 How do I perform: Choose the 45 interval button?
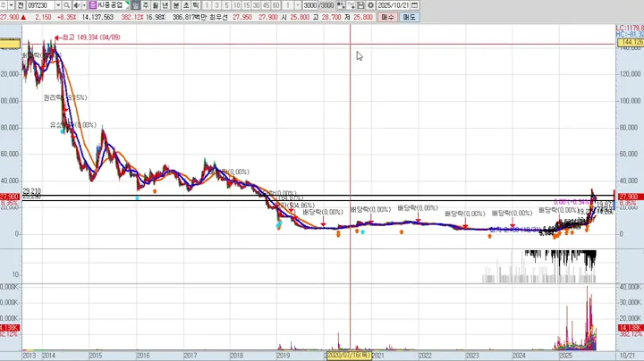point(267,5)
